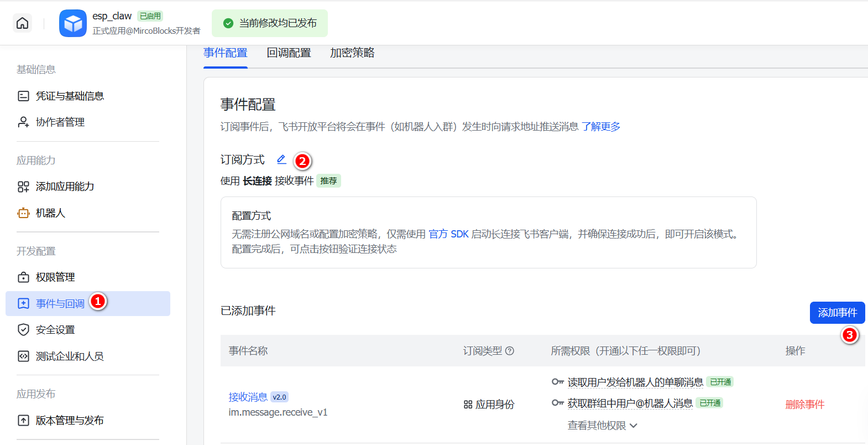Click the 正式应用@MircoBlocks开发者 subtitle

147,31
